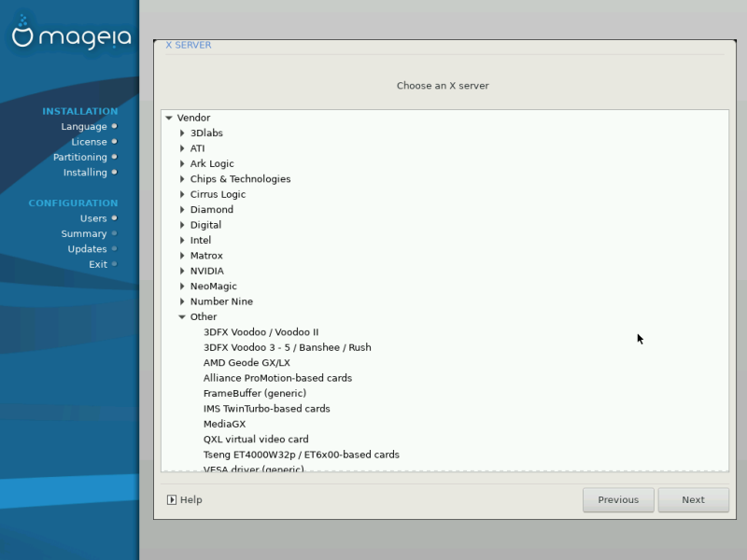Select 3DFX Voodoo / Voodoo II
The image size is (747, 560).
click(261, 332)
